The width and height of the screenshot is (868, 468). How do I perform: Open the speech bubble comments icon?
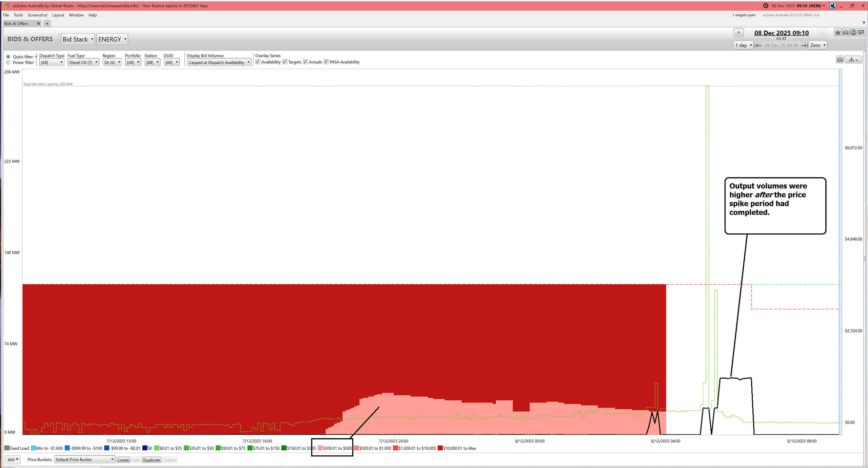click(x=861, y=33)
